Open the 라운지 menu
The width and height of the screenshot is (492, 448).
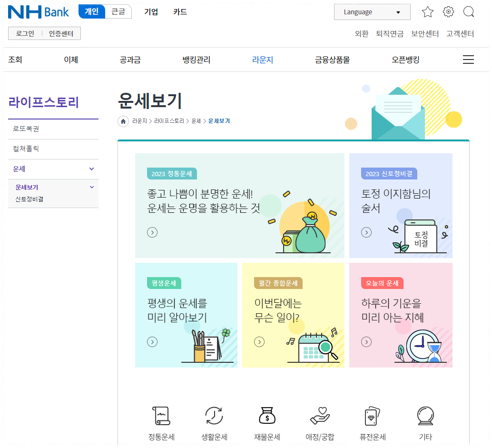(x=263, y=60)
